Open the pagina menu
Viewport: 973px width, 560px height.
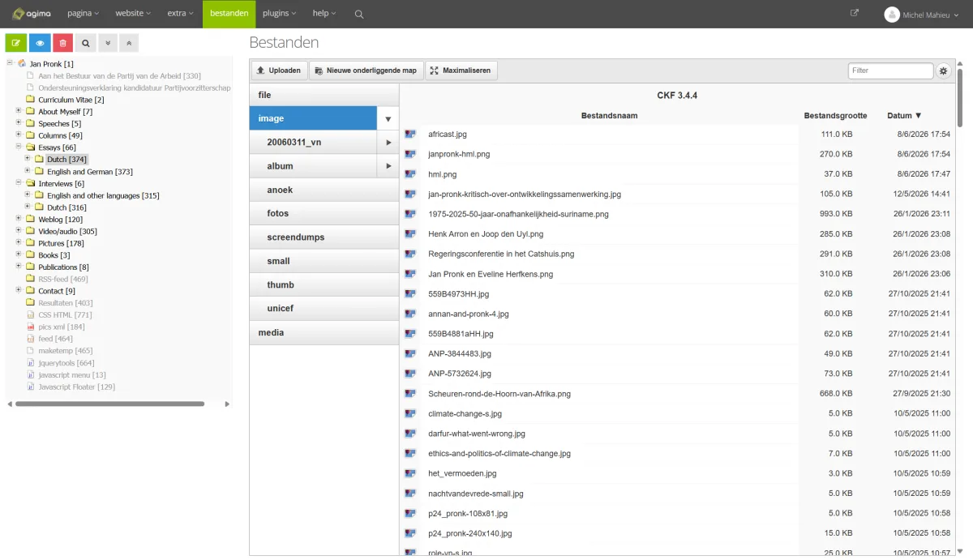tap(84, 14)
